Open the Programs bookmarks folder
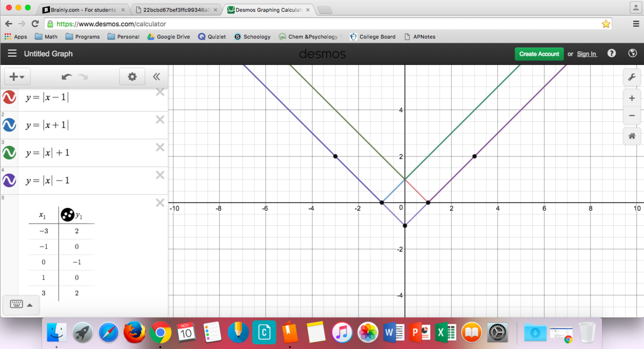Screen dimensions: 644x349 (x=83, y=36)
